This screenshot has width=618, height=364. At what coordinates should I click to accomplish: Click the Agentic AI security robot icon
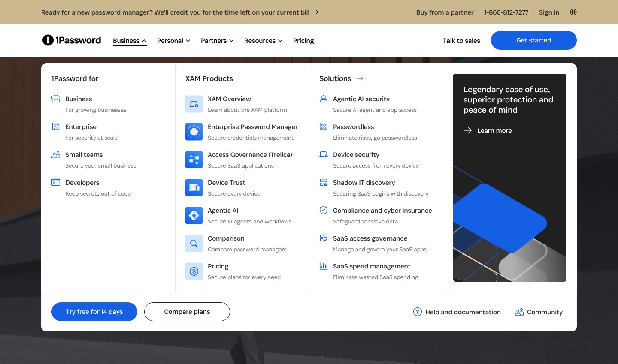pos(324,99)
